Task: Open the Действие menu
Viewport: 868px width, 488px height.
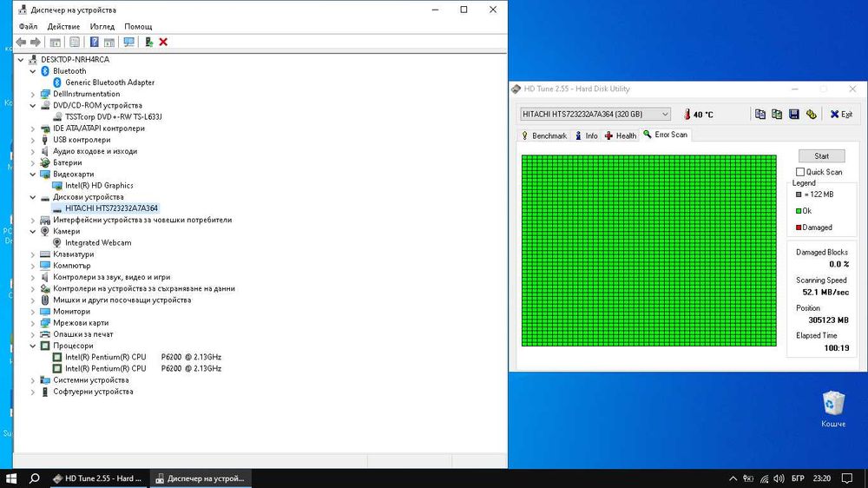Action: 63,27
